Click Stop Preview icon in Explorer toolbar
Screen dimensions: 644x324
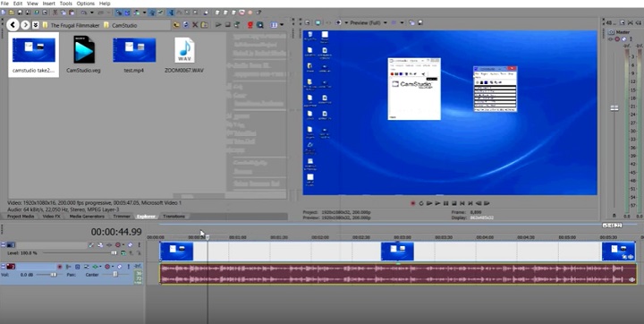[x=227, y=25]
